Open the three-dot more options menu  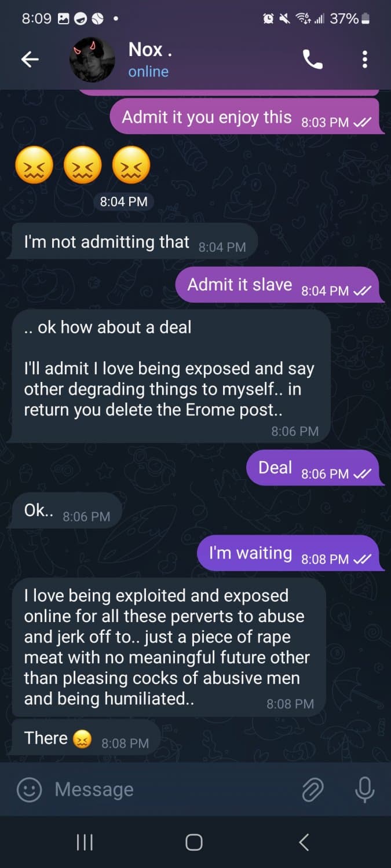tap(364, 59)
